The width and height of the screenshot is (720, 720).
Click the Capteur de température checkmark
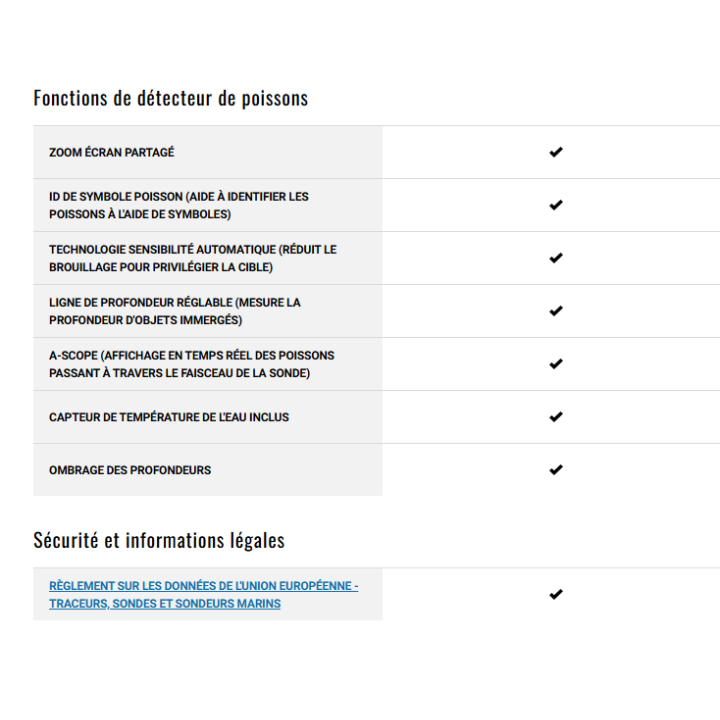point(556,417)
